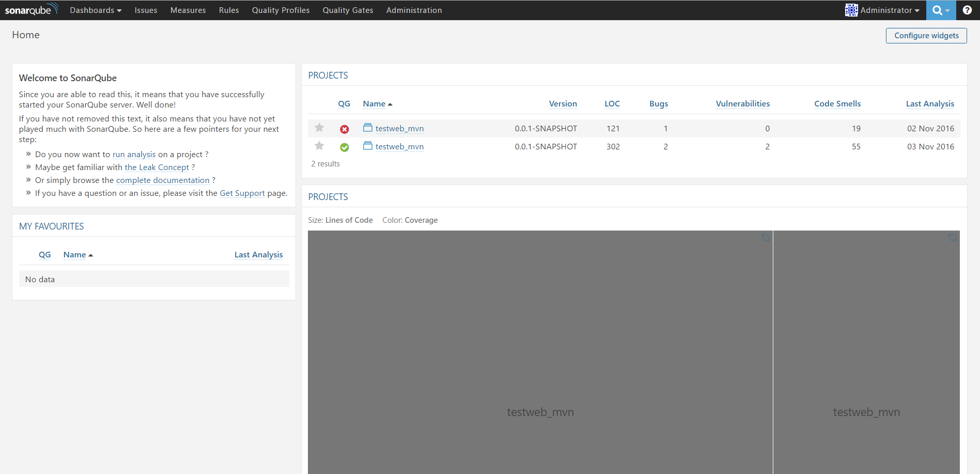Click the '2 results' count text
The width and height of the screenshot is (980, 474).
pyautogui.click(x=325, y=164)
